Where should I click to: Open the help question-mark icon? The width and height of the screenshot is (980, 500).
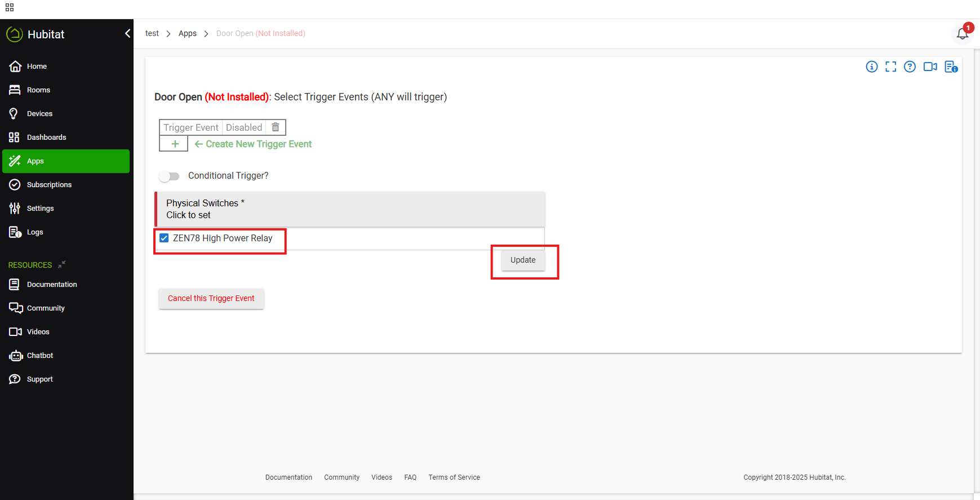910,67
